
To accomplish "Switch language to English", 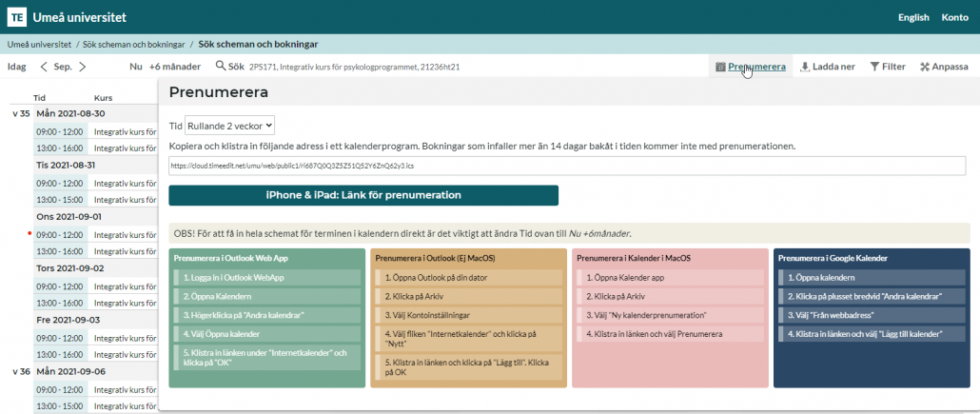I will tap(913, 17).
